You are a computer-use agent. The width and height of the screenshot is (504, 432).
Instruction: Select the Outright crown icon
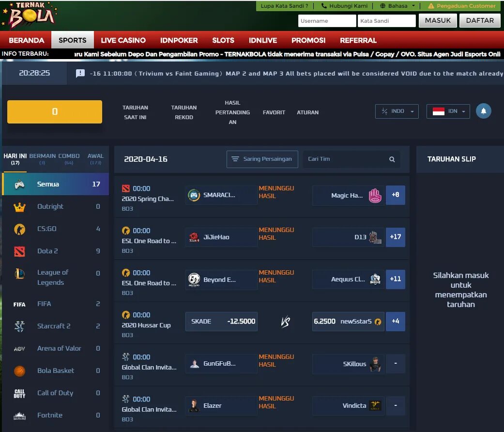[x=19, y=207]
